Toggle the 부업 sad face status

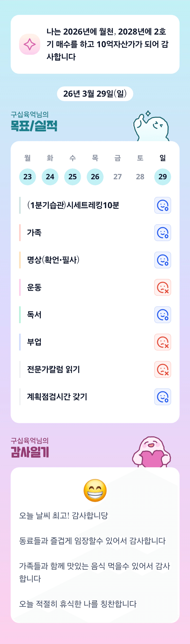[162, 342]
